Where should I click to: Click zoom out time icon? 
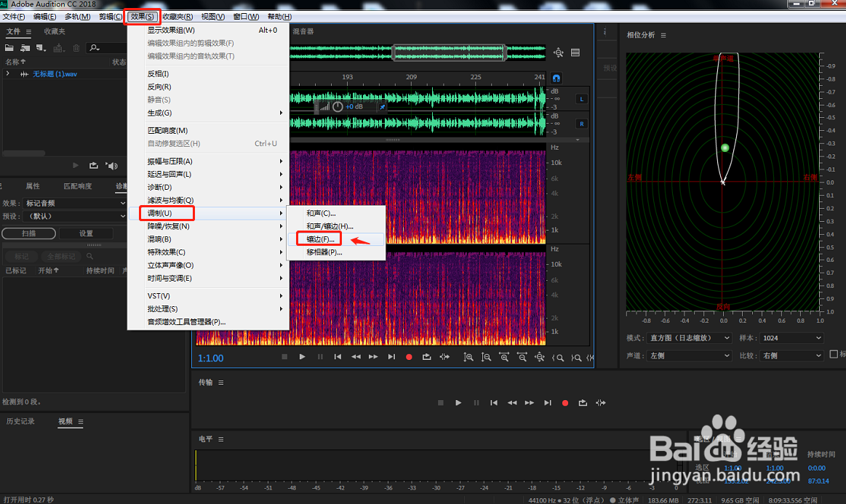tap(522, 357)
